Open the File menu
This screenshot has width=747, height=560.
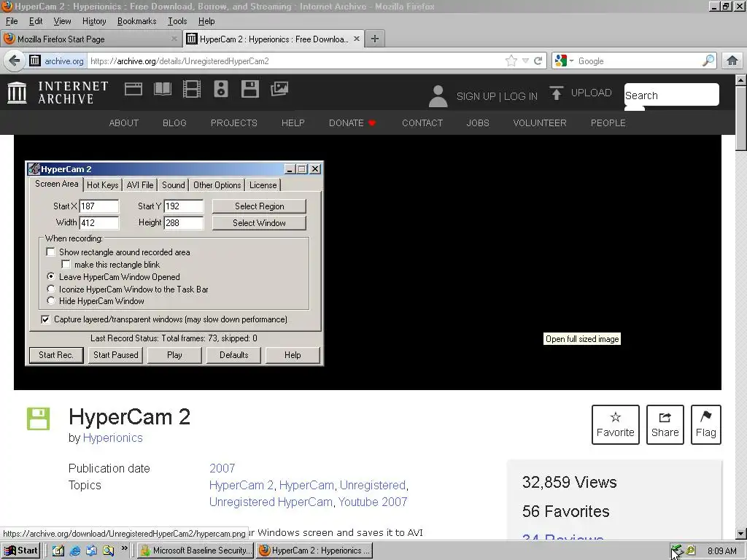[12, 21]
